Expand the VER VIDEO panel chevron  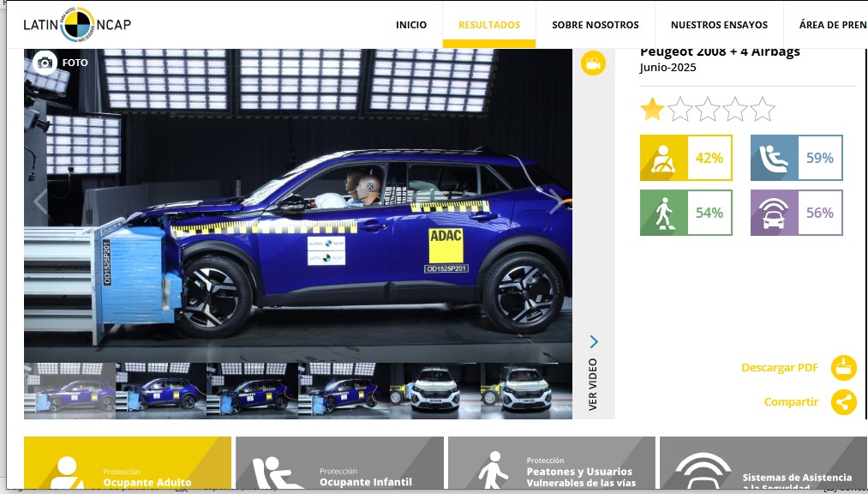pos(594,341)
